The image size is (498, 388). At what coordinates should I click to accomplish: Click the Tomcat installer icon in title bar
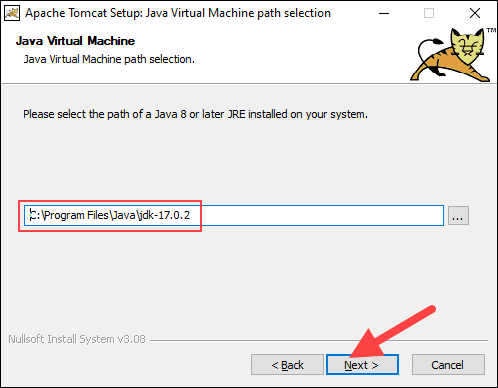point(12,13)
